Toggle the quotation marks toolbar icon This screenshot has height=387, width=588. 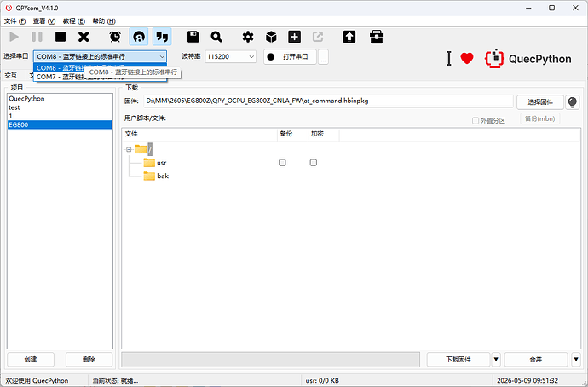point(162,37)
